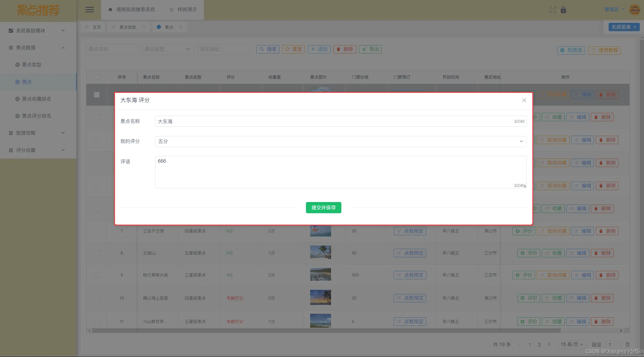Click the 提交并保存 button
644x357 pixels.
(x=323, y=208)
